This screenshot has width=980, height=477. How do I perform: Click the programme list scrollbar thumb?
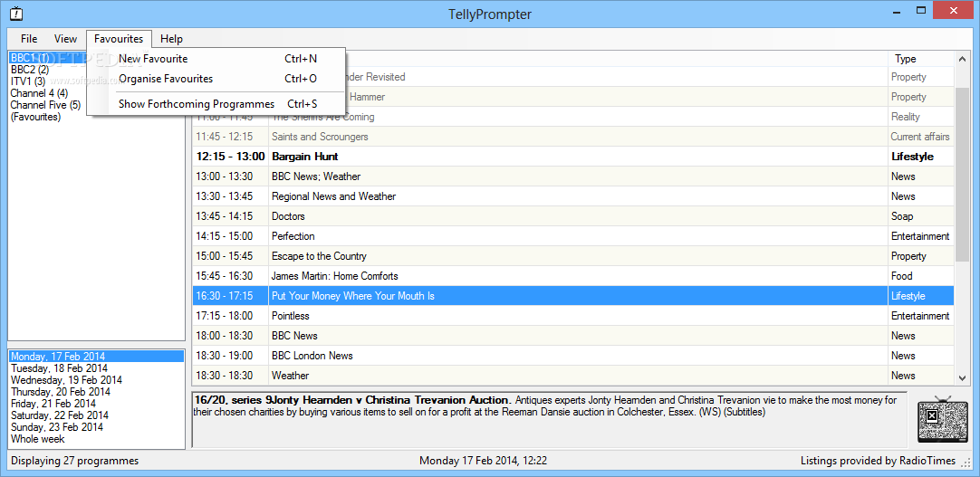point(962,174)
